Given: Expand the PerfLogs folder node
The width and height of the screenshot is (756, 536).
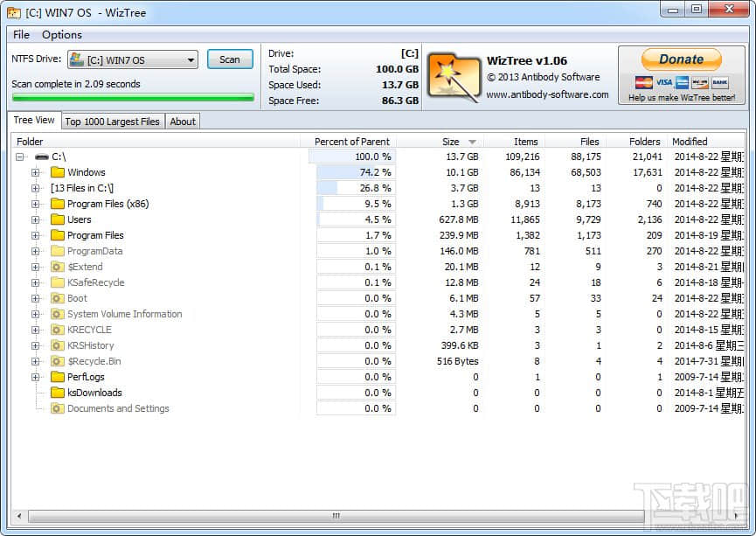Looking at the screenshot, I should [x=35, y=377].
